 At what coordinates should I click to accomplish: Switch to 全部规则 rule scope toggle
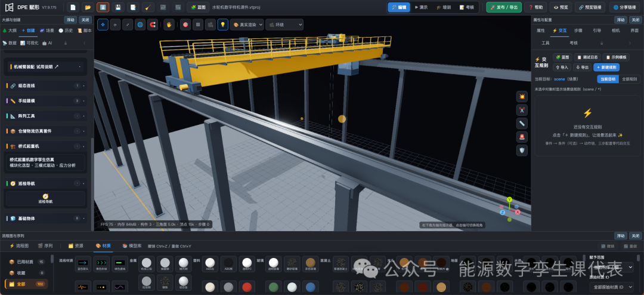pyautogui.click(x=629, y=79)
